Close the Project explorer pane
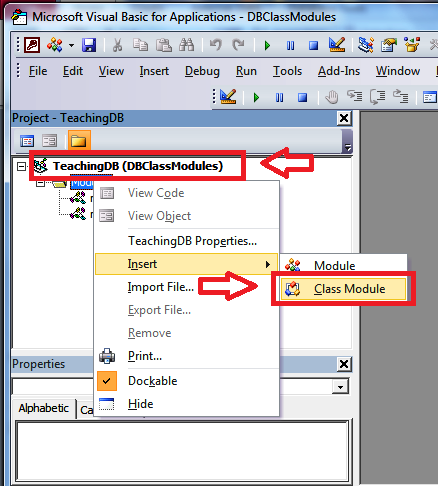 (344, 118)
